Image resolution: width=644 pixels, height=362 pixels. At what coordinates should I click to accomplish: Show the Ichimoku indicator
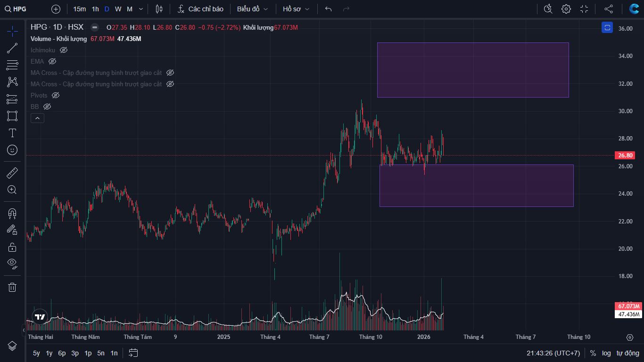64,50
